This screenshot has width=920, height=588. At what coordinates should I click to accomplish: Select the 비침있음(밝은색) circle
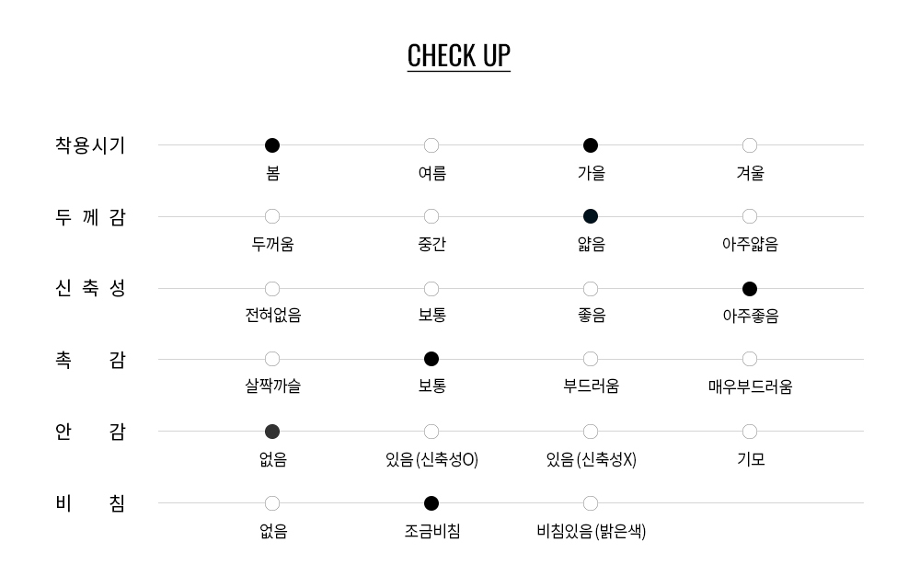click(x=591, y=503)
